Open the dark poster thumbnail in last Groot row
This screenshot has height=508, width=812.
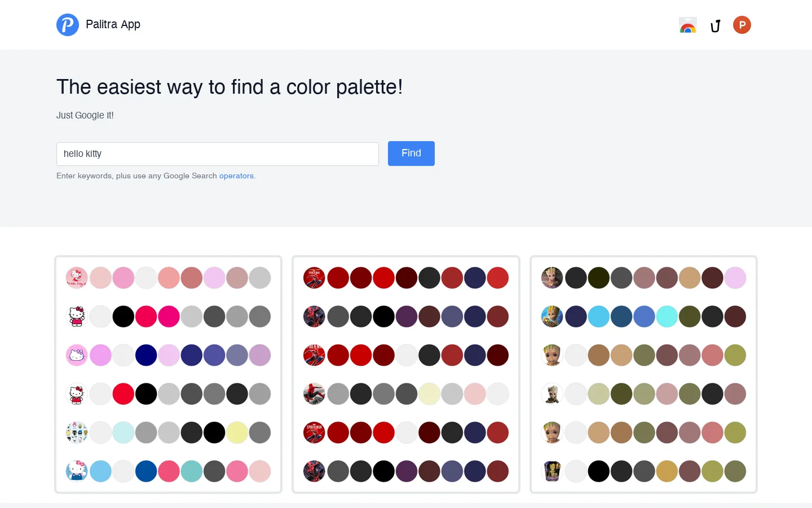[552, 471]
